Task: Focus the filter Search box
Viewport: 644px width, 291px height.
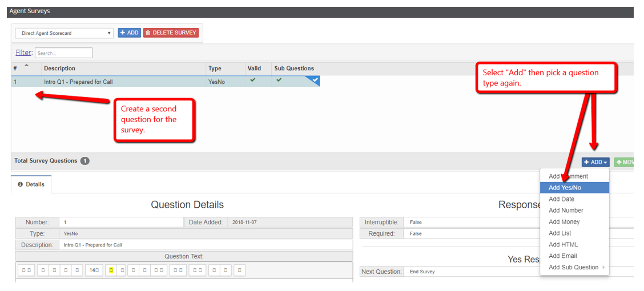Action: [64, 53]
